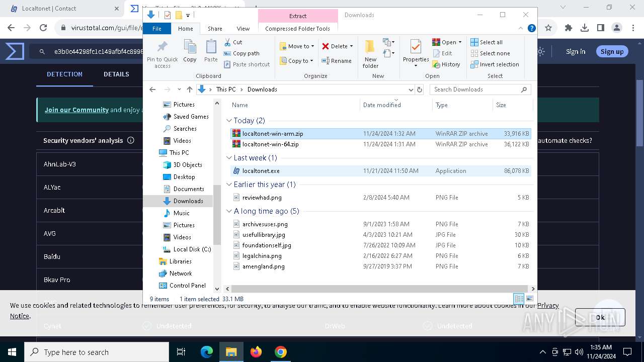
Task: Open the Join our Community link
Action: 76,110
